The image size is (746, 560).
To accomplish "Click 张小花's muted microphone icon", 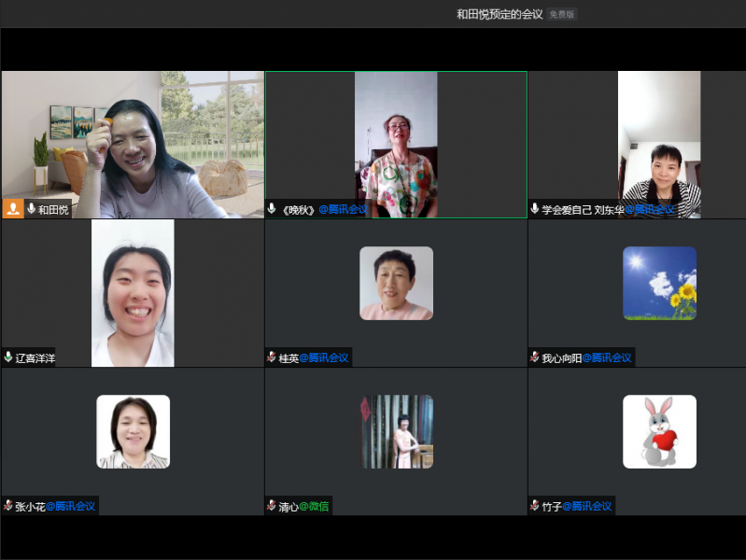I will coord(8,506).
